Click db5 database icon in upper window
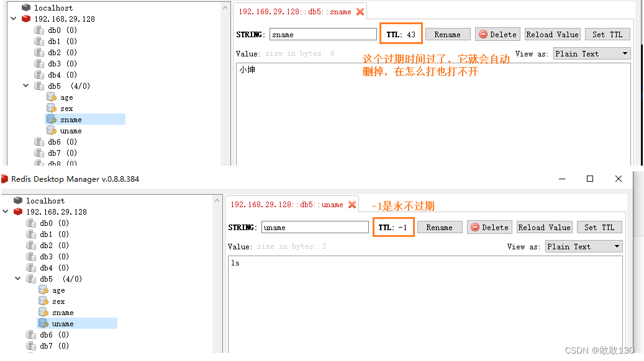Viewport: 644px width, 361px height. click(x=39, y=86)
